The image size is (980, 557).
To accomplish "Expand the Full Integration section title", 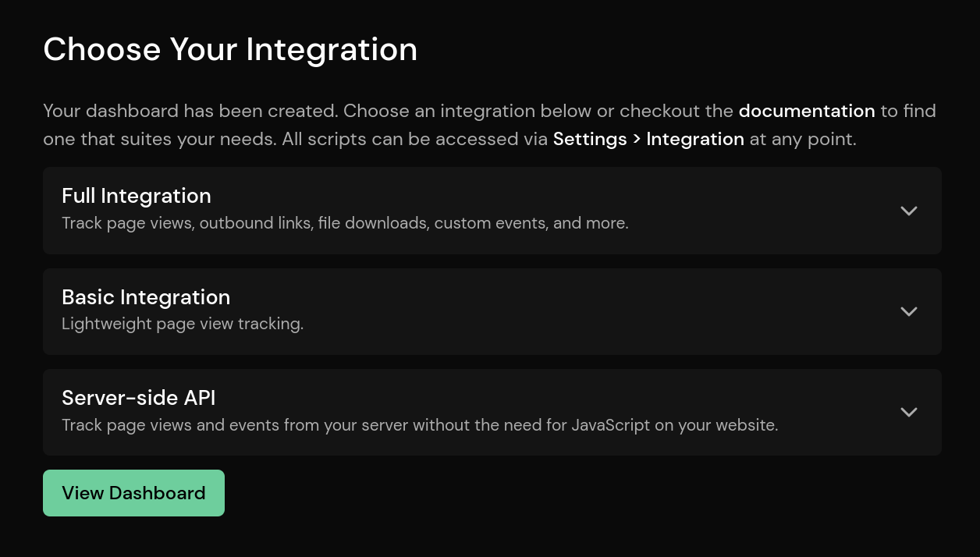I will (x=137, y=196).
